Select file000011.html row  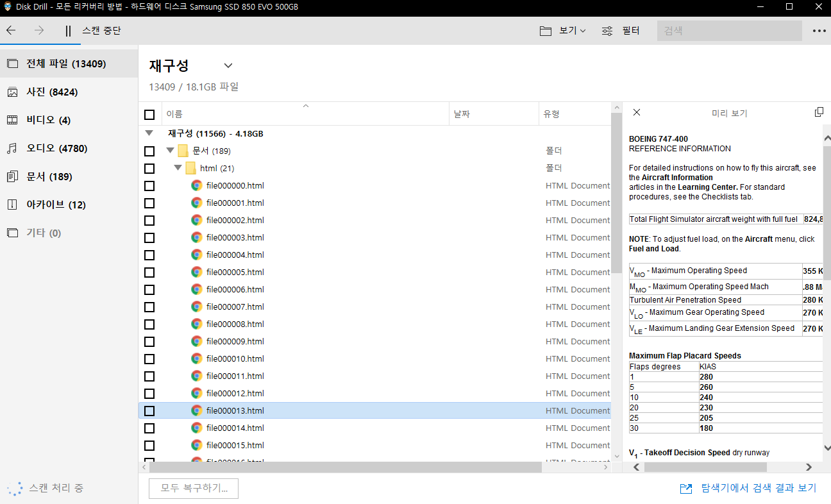pos(375,376)
